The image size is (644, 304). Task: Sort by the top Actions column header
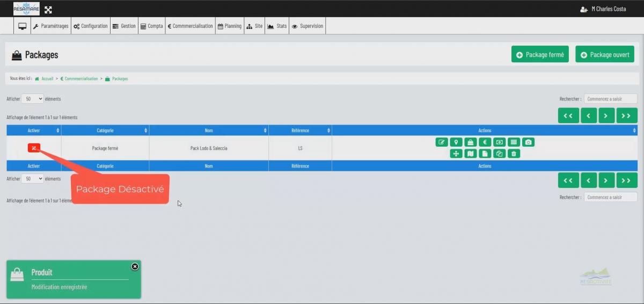pyautogui.click(x=485, y=131)
